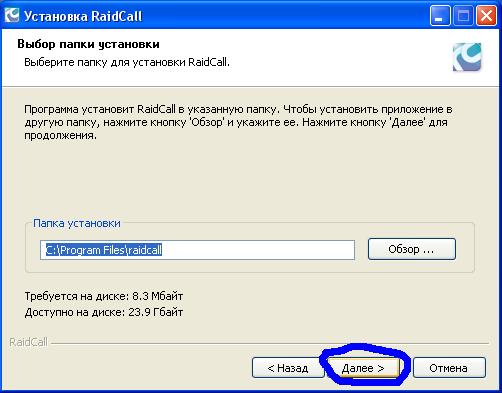The image size is (502, 393).
Task: Click the RaidCall logo in the header
Action: click(x=467, y=57)
